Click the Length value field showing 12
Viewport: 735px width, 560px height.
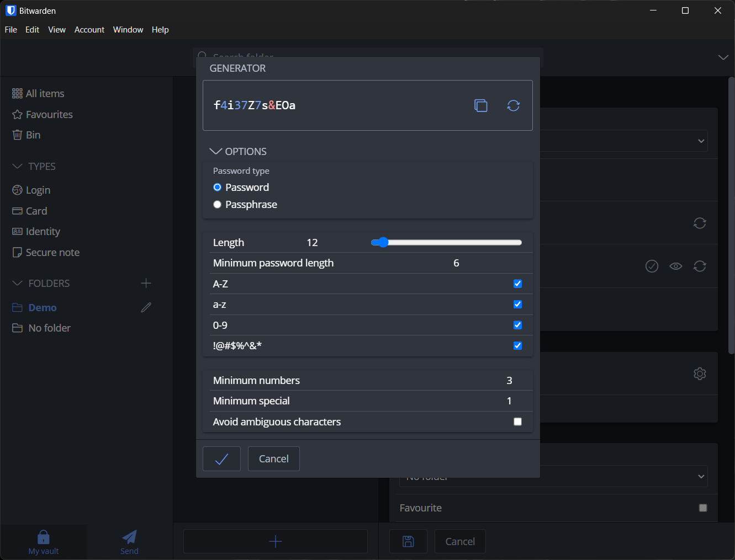[x=312, y=242]
